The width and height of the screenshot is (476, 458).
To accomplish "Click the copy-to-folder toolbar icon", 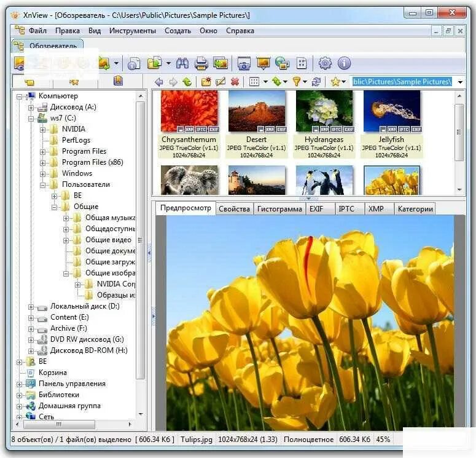I will [155, 63].
